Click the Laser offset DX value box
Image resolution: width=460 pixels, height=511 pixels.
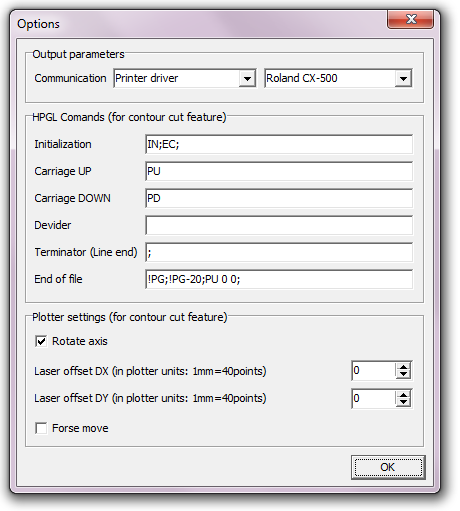[374, 371]
